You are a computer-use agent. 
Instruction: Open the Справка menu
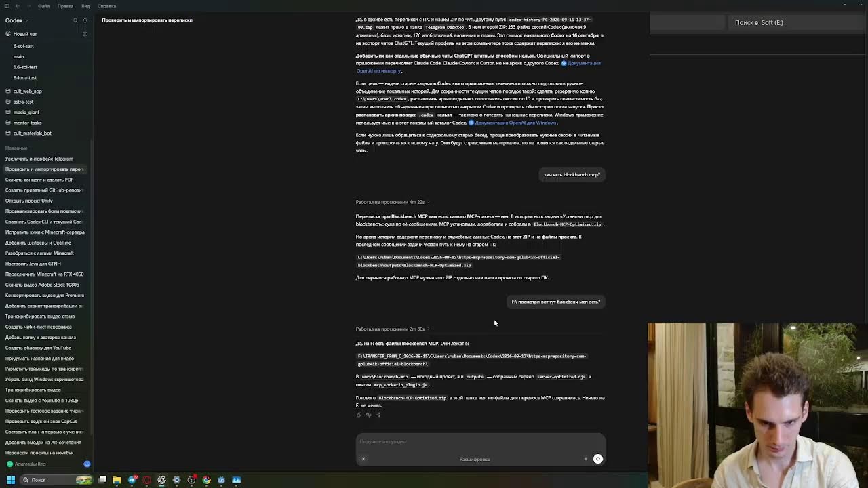pyautogui.click(x=106, y=6)
